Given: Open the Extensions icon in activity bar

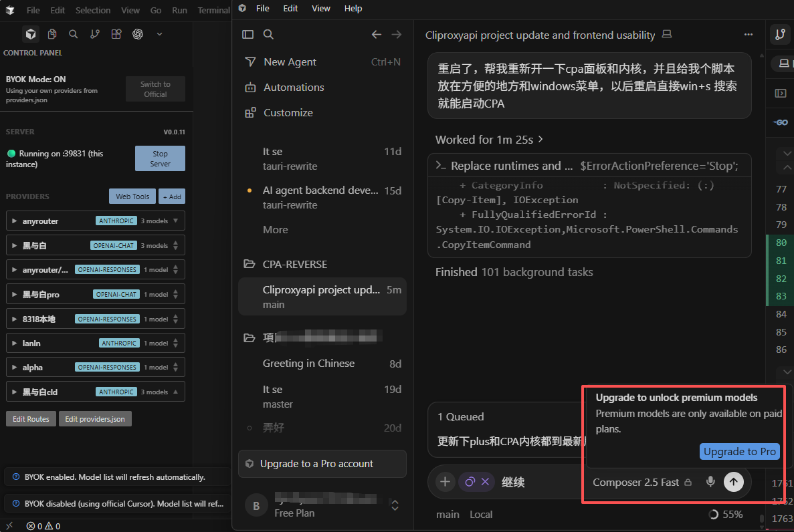Looking at the screenshot, I should coord(116,34).
